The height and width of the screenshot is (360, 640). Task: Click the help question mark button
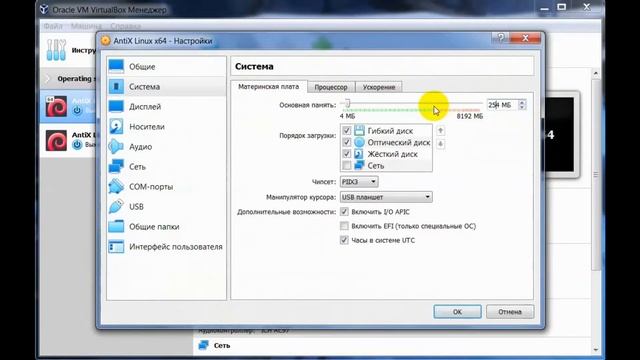(500, 38)
